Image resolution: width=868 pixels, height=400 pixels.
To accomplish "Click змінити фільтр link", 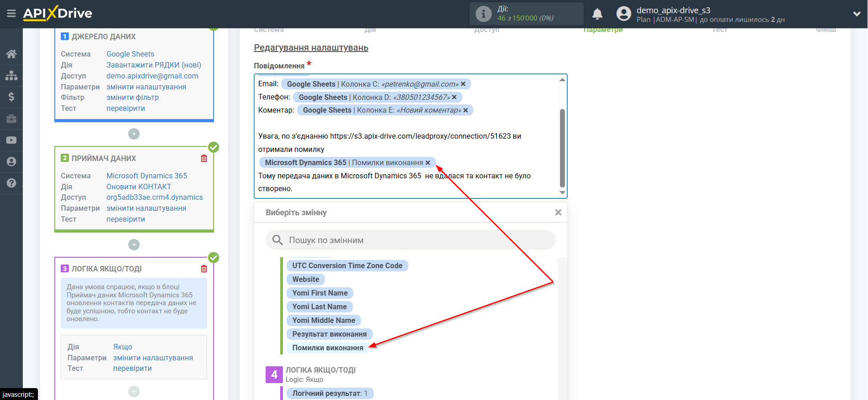I will pyautogui.click(x=132, y=97).
